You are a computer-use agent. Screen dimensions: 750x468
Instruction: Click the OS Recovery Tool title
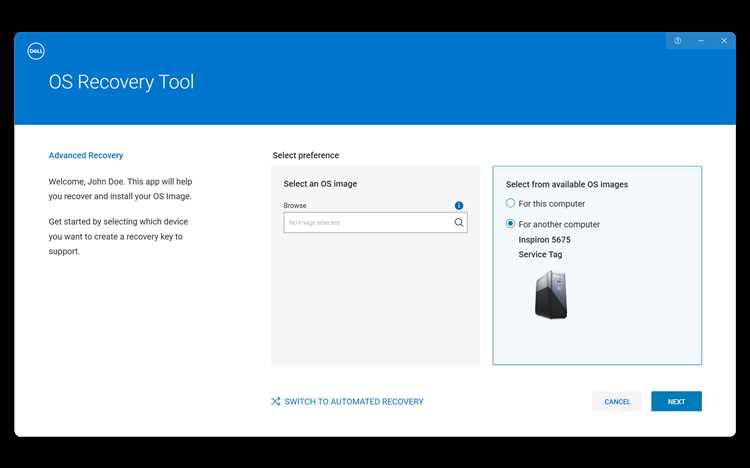pos(121,82)
